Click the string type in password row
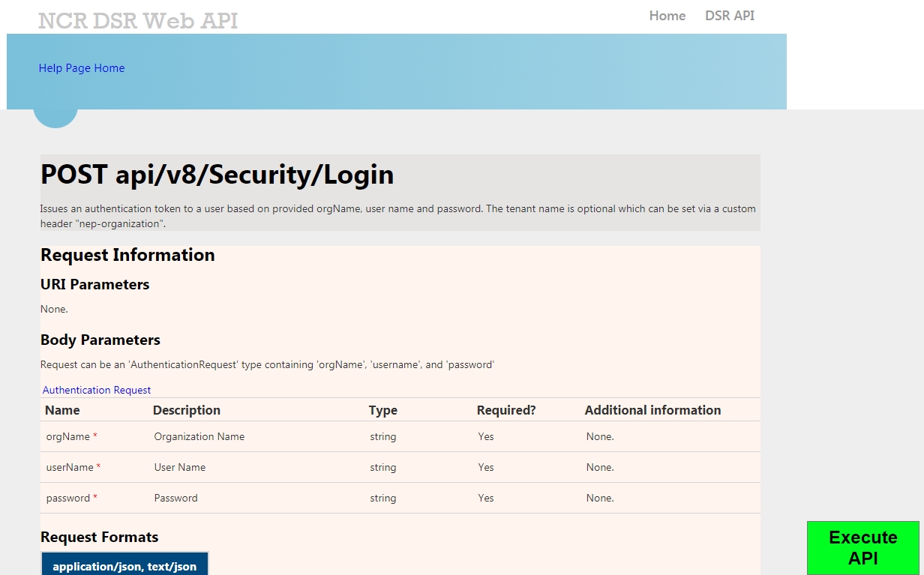Viewport: 924px width, 575px height. coord(383,498)
